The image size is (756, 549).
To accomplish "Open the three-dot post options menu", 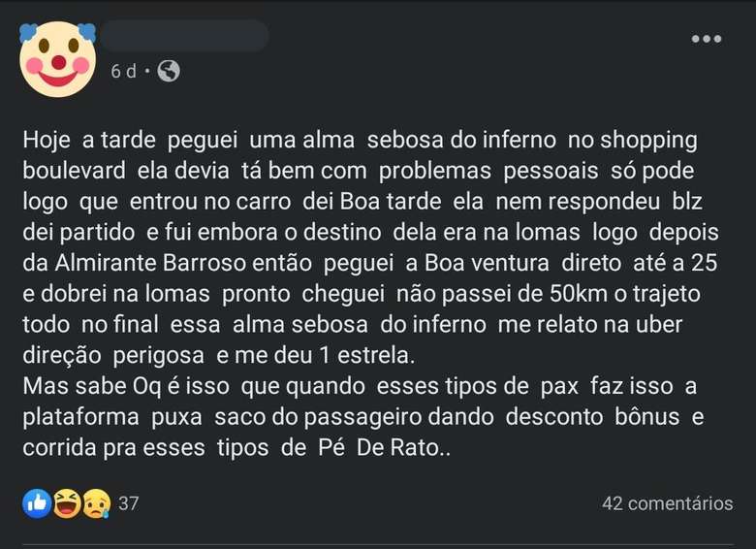I will pos(706,40).
